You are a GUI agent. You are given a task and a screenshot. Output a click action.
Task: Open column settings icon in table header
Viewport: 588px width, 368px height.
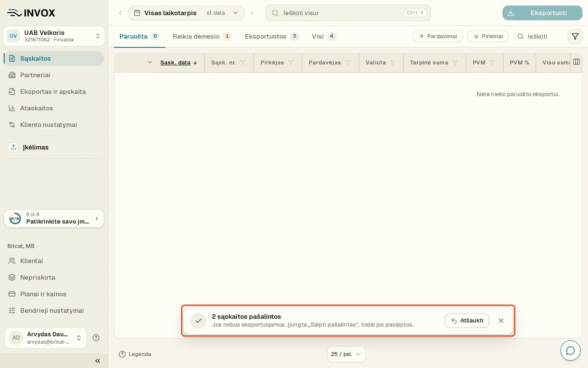[x=576, y=62]
